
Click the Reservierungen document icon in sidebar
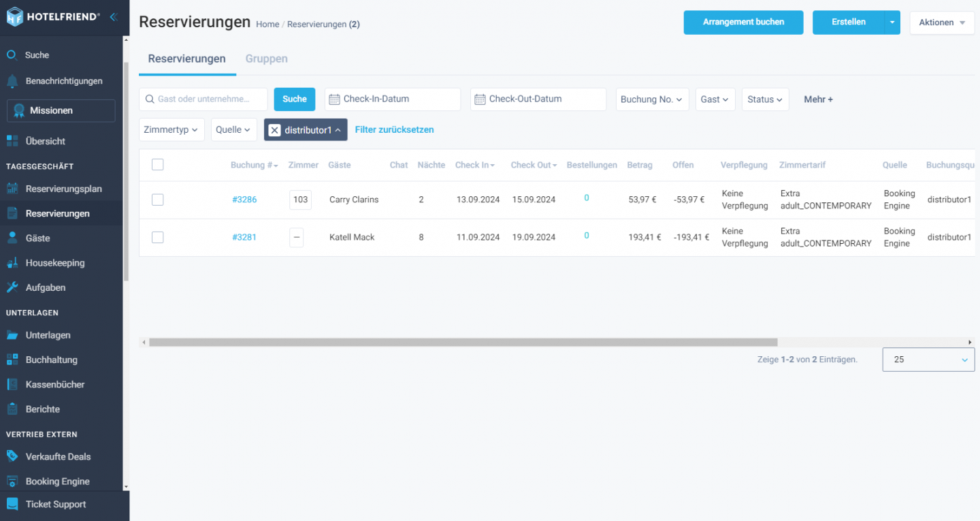(x=12, y=213)
